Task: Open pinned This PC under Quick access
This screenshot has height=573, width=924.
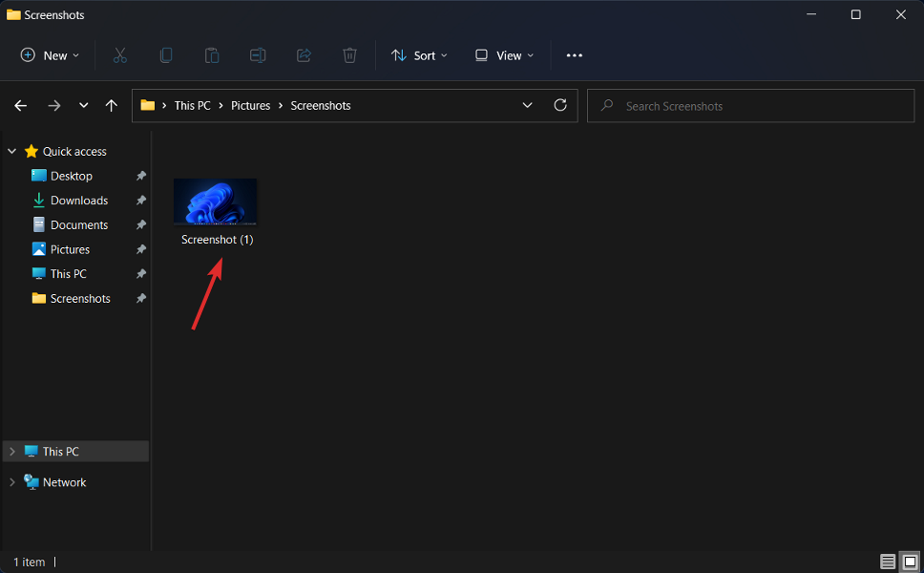Action: (69, 273)
